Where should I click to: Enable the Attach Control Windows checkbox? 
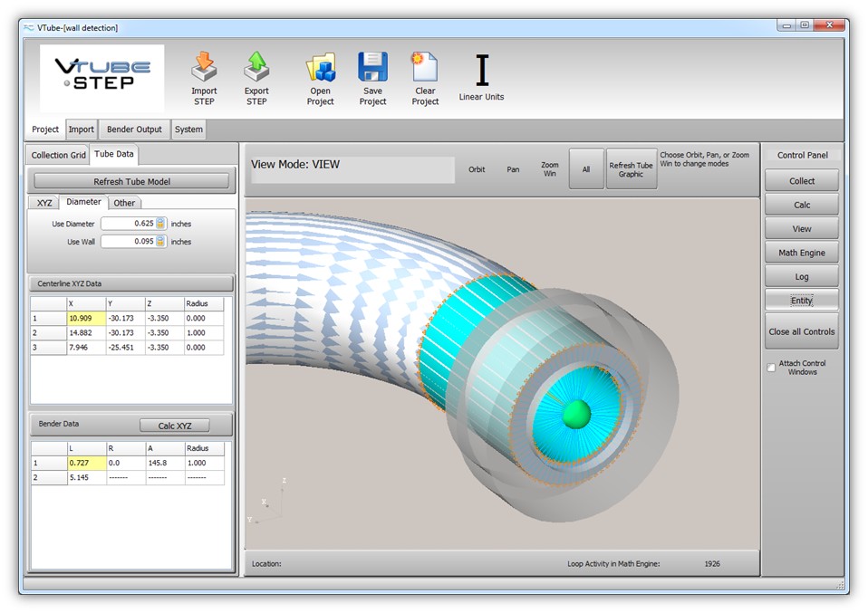(x=771, y=368)
